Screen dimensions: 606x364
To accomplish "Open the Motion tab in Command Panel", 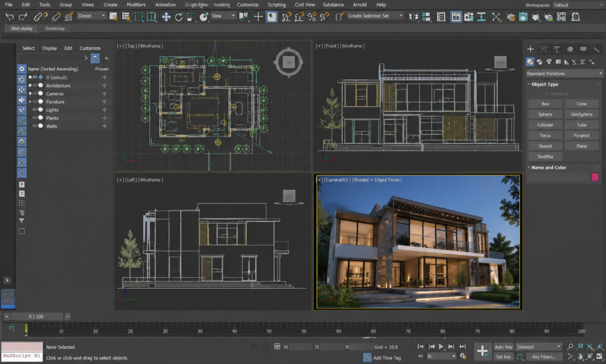I will pos(570,49).
